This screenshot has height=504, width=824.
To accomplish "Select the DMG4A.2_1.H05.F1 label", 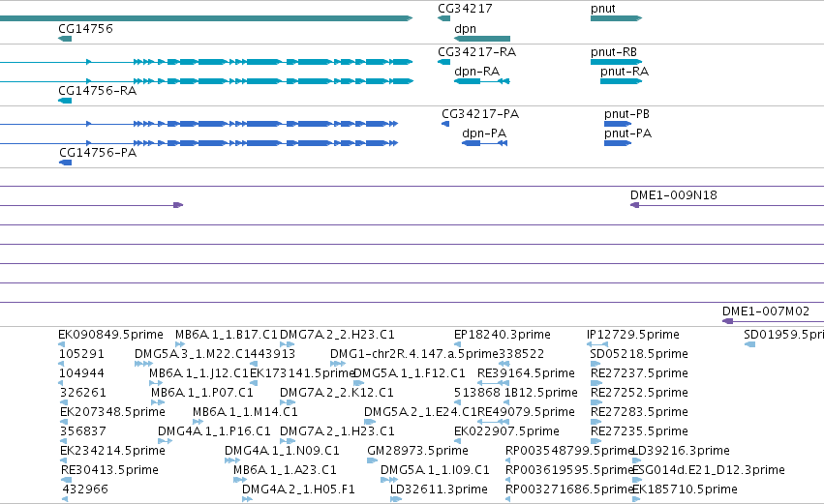I will [298, 489].
